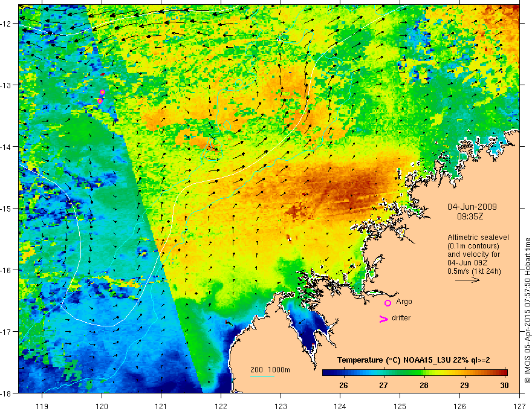
Task: Click the longitude axis label 119
Action: [x=42, y=406]
